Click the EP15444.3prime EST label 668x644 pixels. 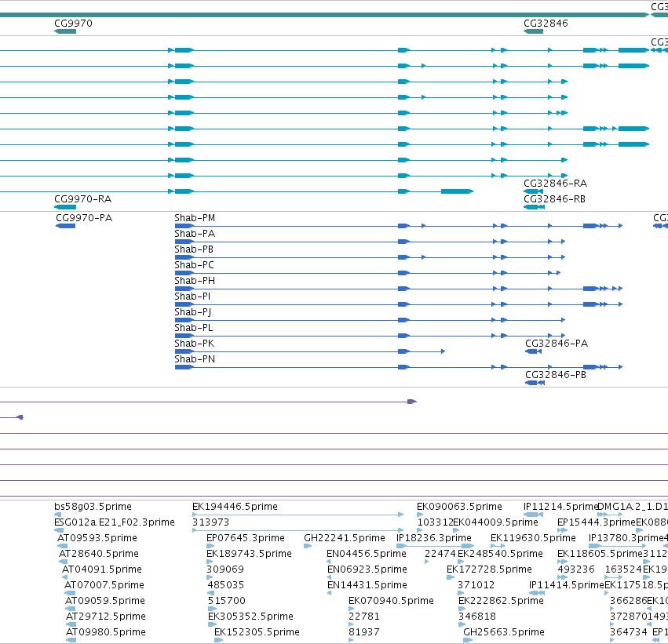point(597,522)
